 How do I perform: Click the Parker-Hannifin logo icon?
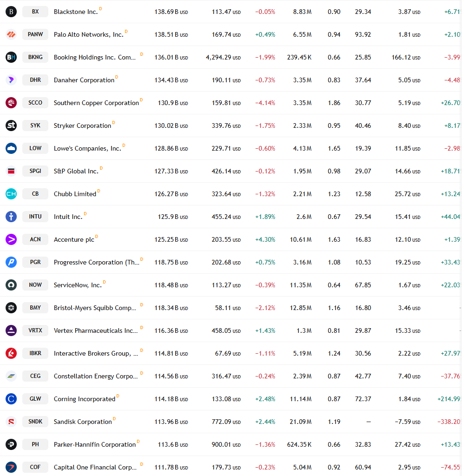pyautogui.click(x=11, y=444)
